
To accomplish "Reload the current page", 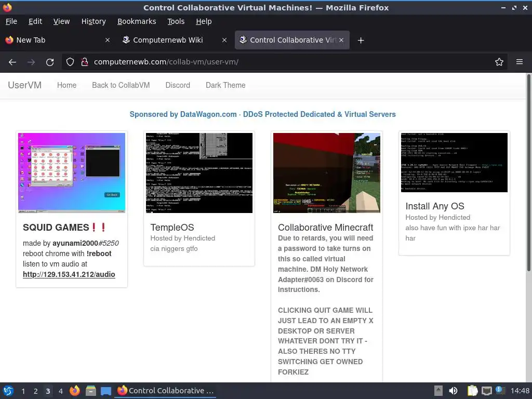I will coord(50,62).
